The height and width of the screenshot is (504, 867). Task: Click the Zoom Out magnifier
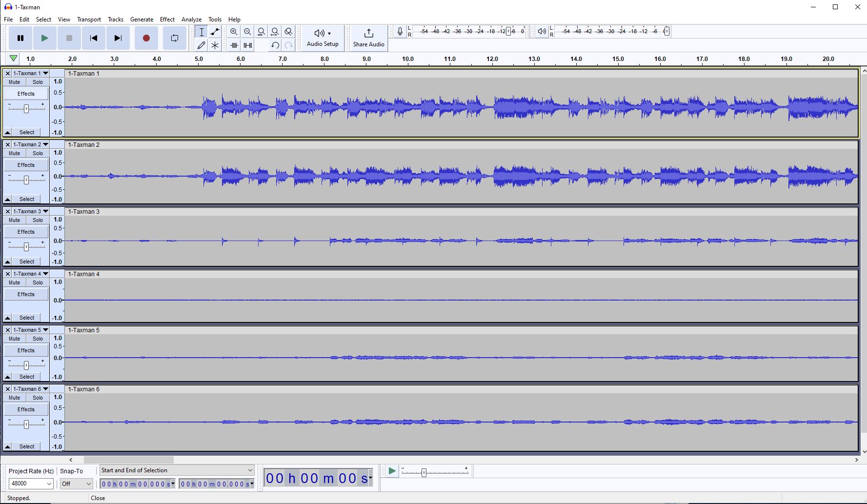click(248, 32)
